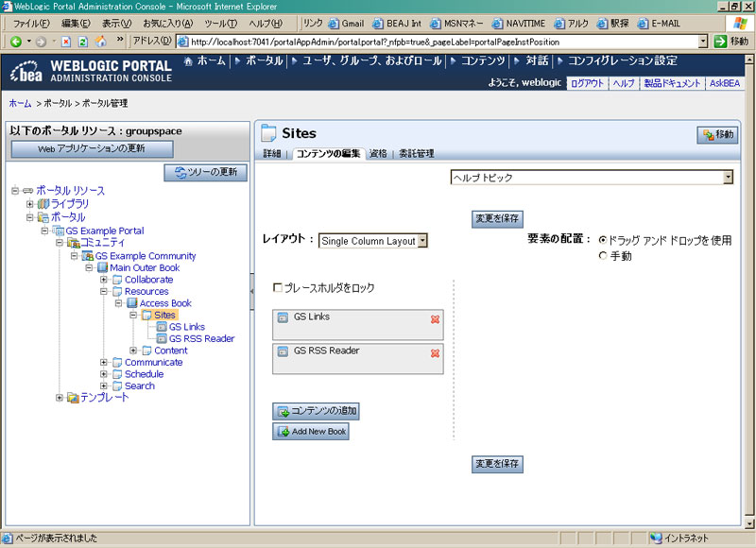756x548 pixels.
Task: Click the IE Stop button
Action: click(66, 42)
